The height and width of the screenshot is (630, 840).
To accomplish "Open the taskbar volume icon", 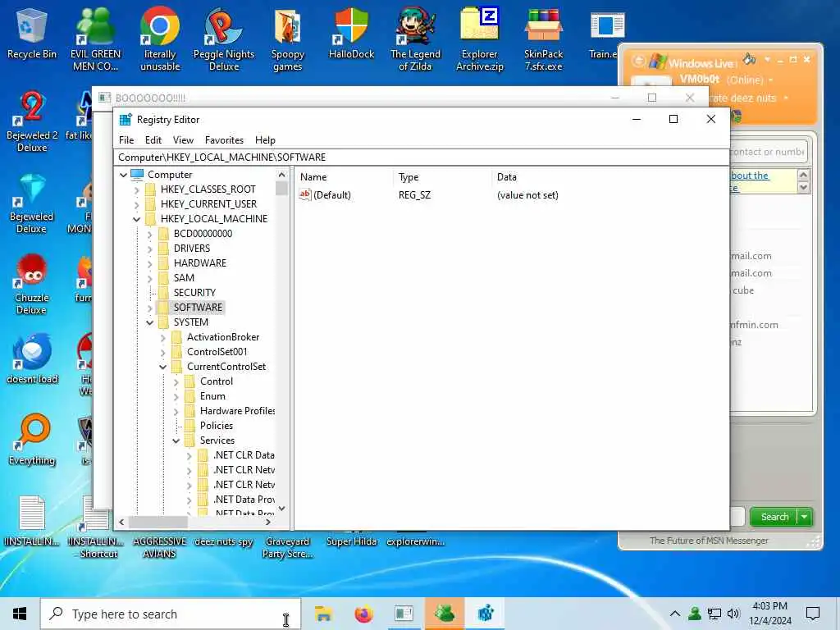I will pyautogui.click(x=733, y=614).
